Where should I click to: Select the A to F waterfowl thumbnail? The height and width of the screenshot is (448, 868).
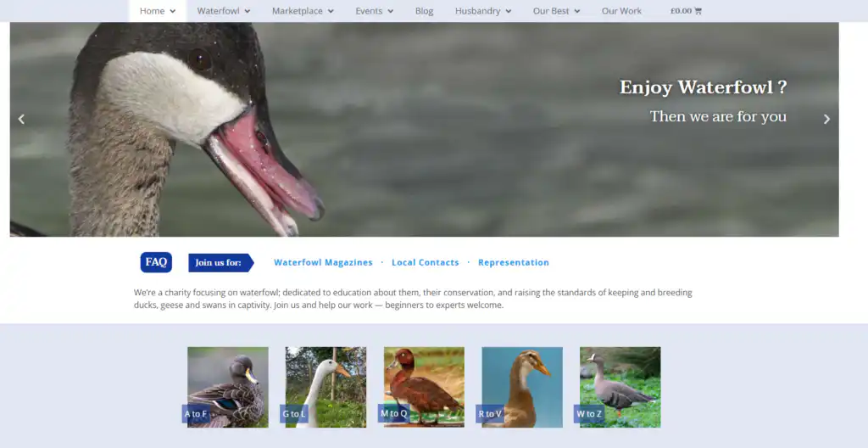tap(227, 387)
